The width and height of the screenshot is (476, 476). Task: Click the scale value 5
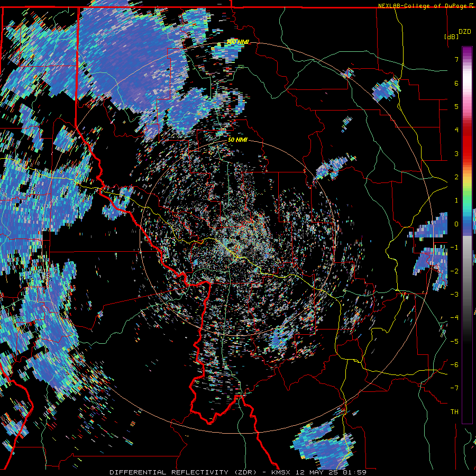coord(456,106)
